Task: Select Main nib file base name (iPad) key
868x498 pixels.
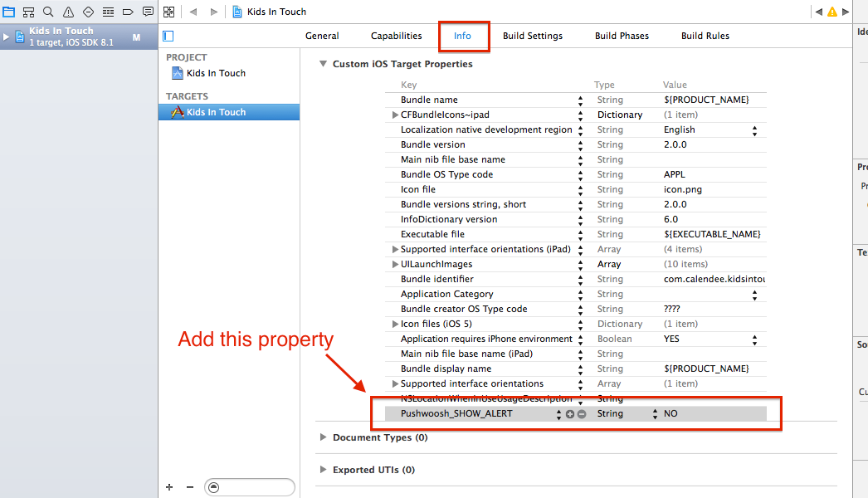Action: point(466,354)
